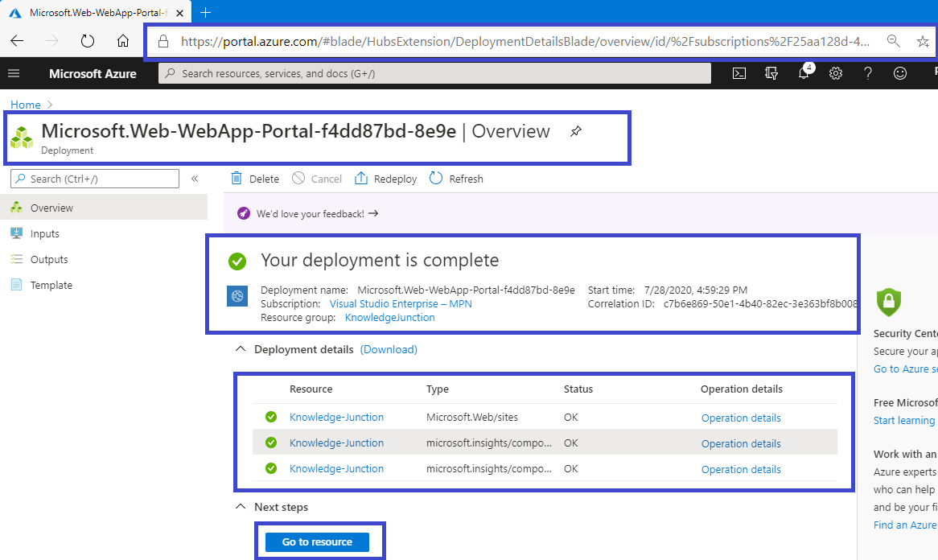The image size is (938, 560).
Task: Open the We'd love your feedback link
Action: tap(317, 213)
